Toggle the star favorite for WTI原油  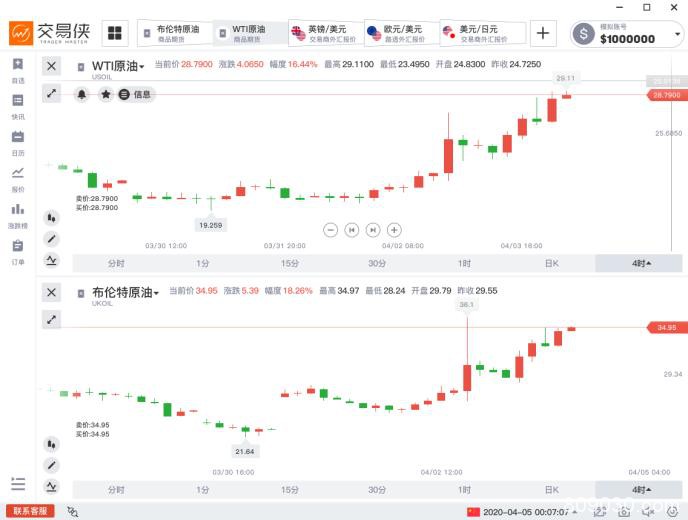(x=105, y=94)
